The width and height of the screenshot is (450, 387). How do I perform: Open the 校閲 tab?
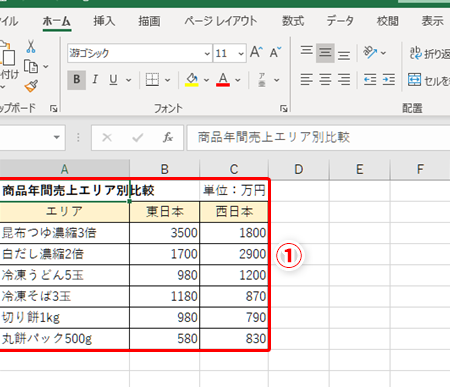click(x=387, y=21)
